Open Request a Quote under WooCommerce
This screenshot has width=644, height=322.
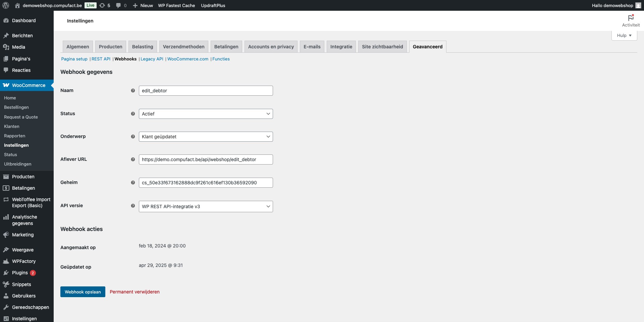(x=21, y=117)
